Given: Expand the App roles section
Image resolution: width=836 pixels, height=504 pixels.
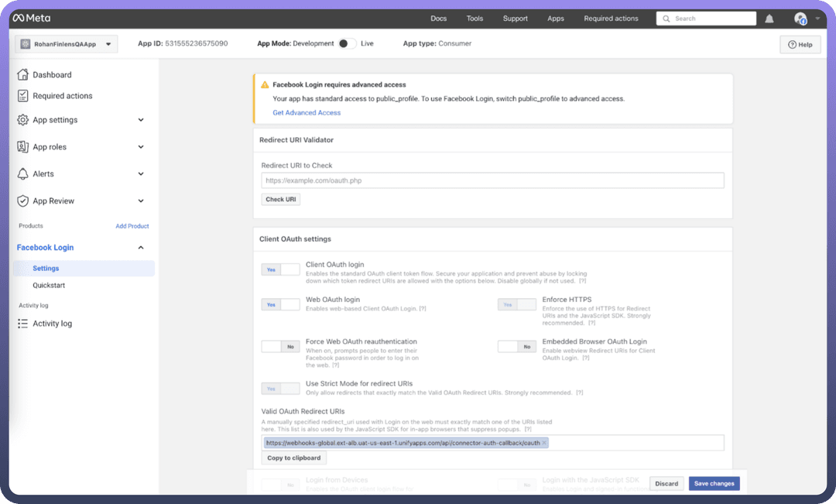Looking at the screenshot, I should 141,147.
